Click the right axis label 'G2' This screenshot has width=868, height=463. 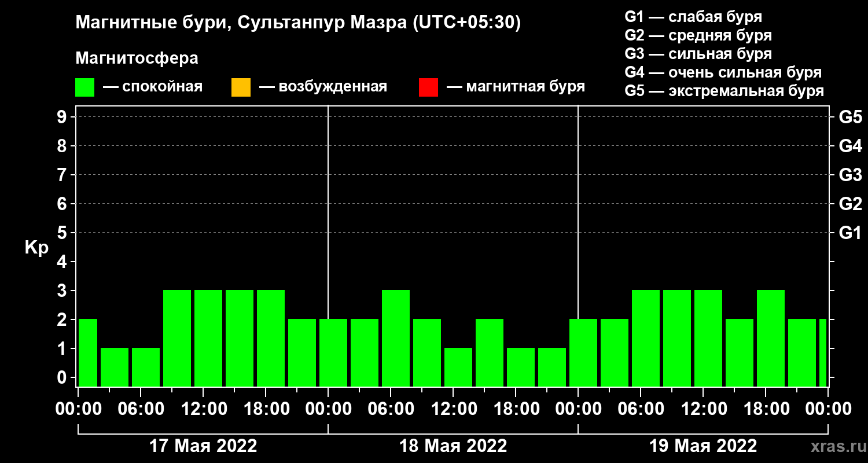[x=850, y=204]
